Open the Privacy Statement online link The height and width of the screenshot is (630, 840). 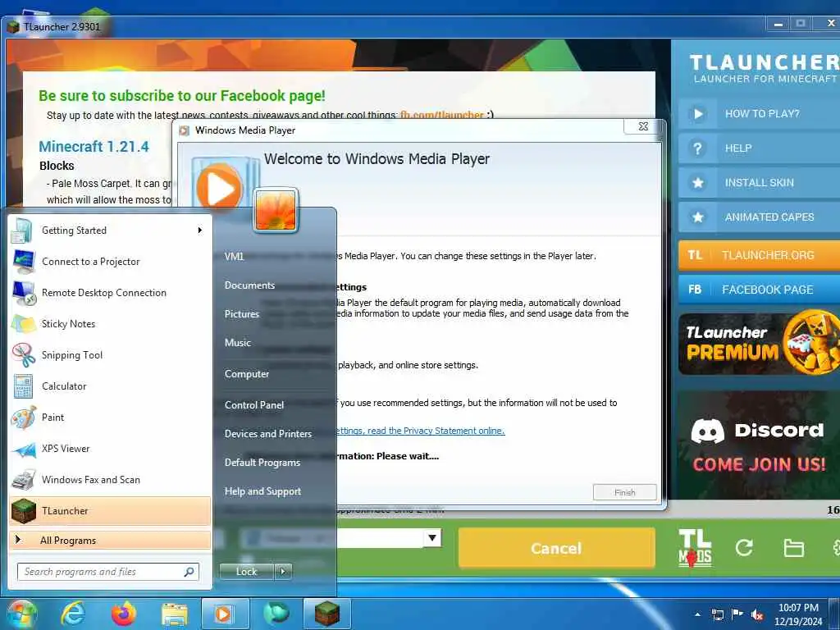point(420,431)
